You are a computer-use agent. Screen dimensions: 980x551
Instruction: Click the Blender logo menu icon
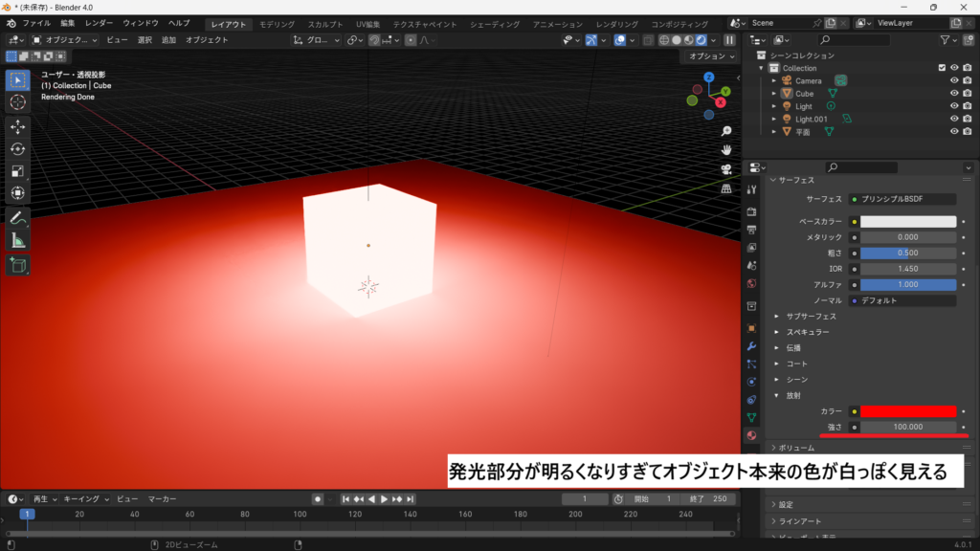tap(11, 23)
